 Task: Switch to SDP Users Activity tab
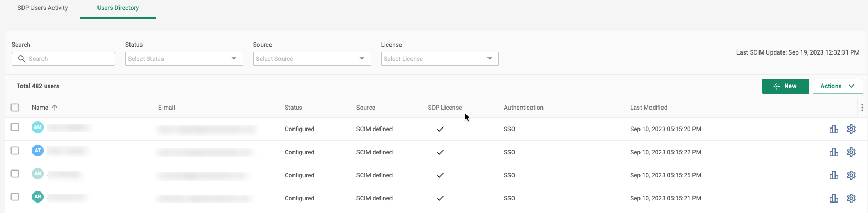click(x=42, y=8)
